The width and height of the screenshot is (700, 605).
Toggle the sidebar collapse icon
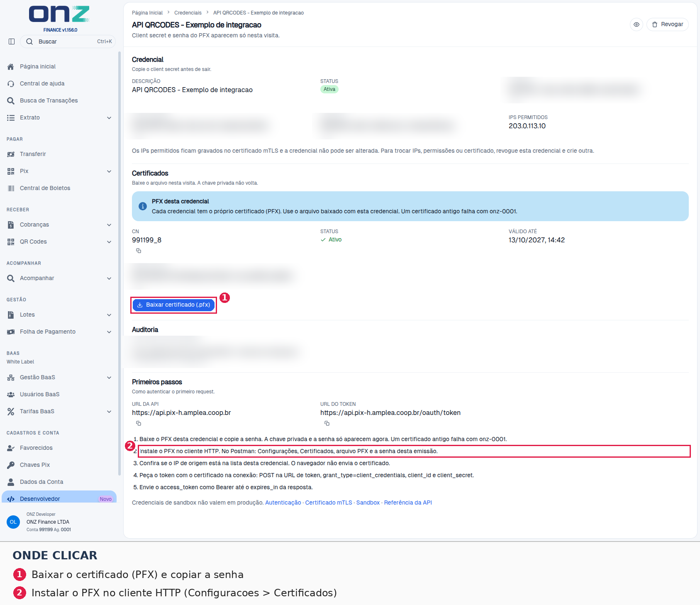click(12, 41)
